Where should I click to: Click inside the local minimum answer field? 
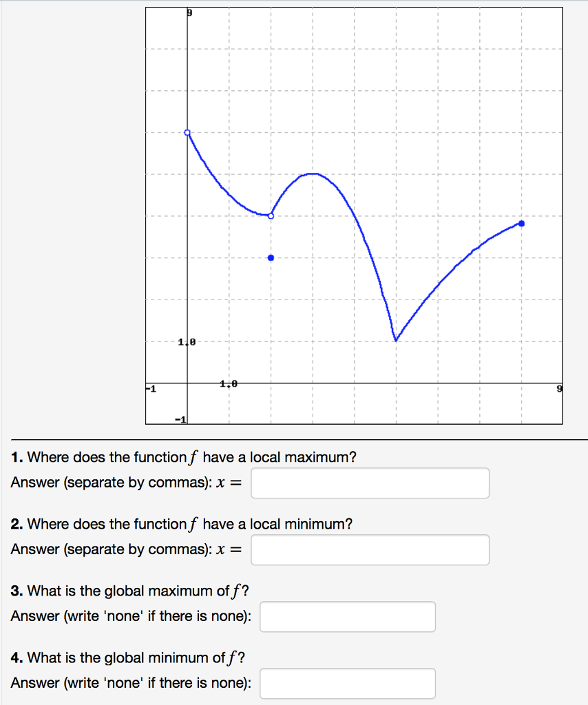370,549
